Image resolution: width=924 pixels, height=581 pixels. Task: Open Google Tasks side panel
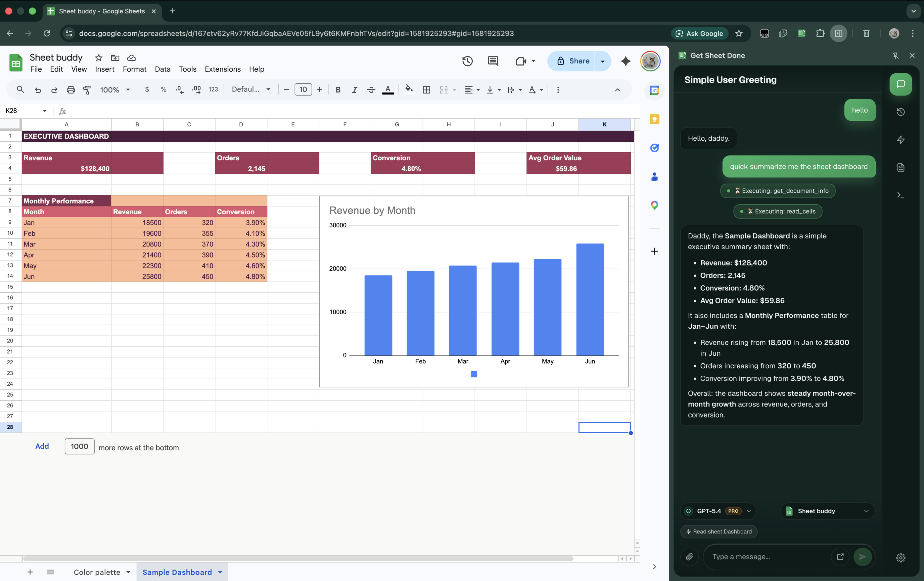click(x=654, y=148)
